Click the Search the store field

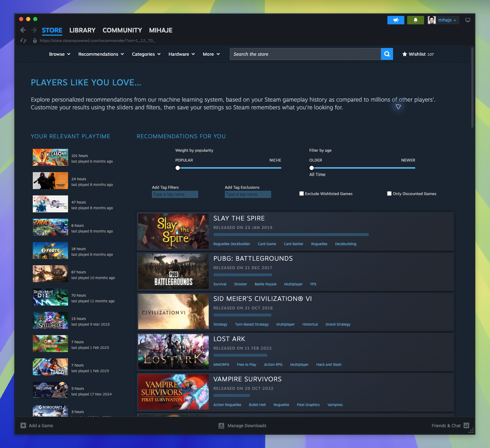click(x=305, y=54)
